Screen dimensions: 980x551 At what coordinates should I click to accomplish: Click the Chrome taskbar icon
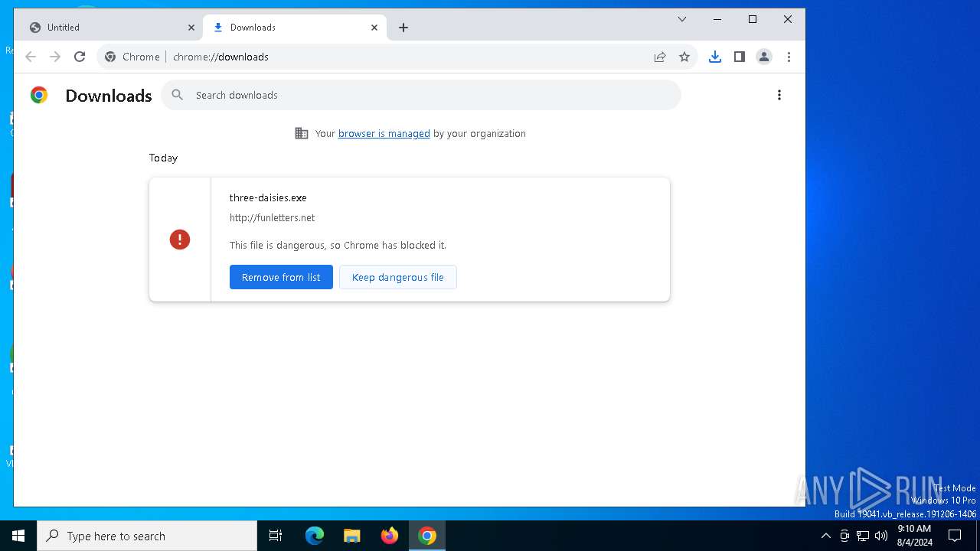(x=427, y=536)
